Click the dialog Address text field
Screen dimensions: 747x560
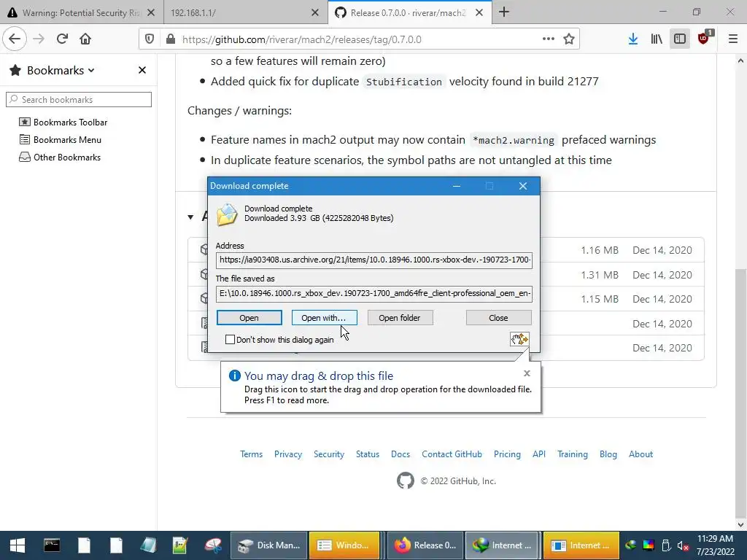[x=374, y=260]
